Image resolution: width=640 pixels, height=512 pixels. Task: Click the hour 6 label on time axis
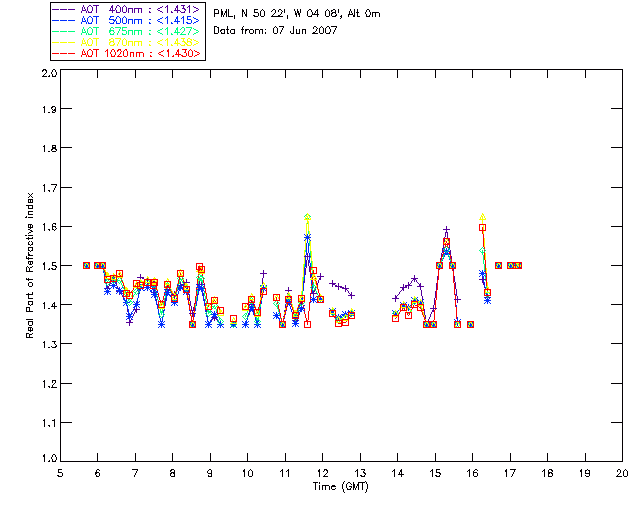tap(98, 473)
